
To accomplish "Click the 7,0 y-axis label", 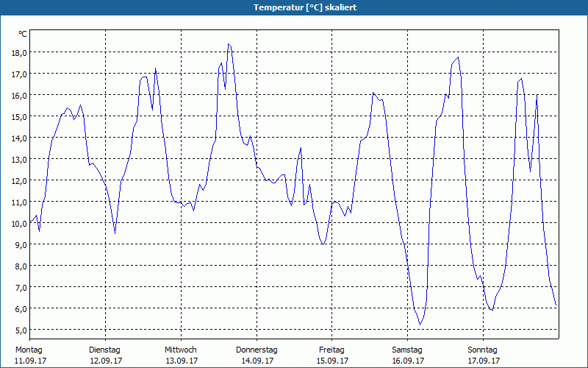I will pos(21,289).
